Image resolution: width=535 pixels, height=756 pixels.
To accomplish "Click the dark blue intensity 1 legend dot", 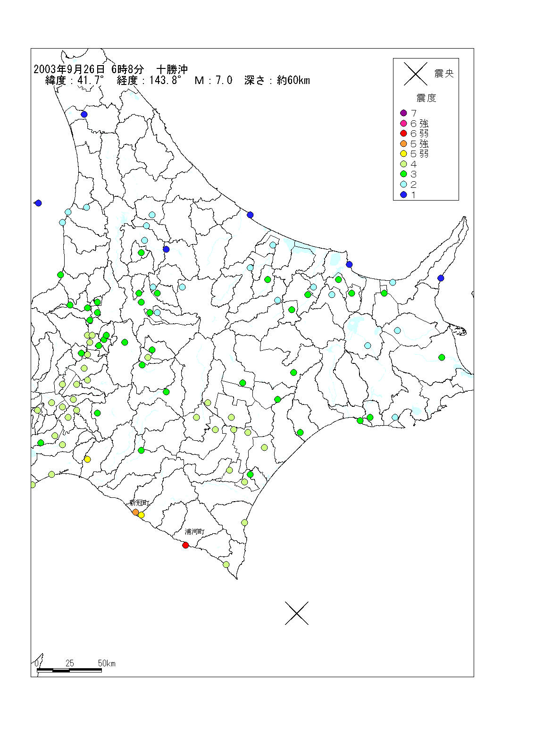I will tap(403, 194).
